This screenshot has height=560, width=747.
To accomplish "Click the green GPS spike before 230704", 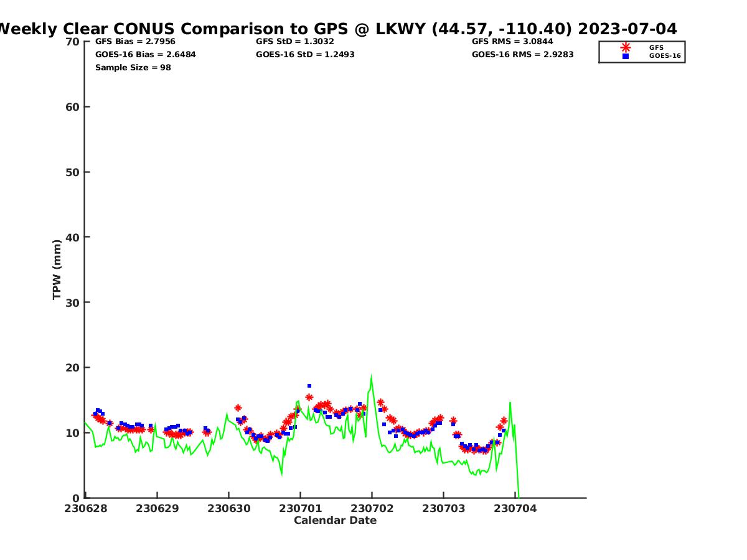I will (x=510, y=403).
